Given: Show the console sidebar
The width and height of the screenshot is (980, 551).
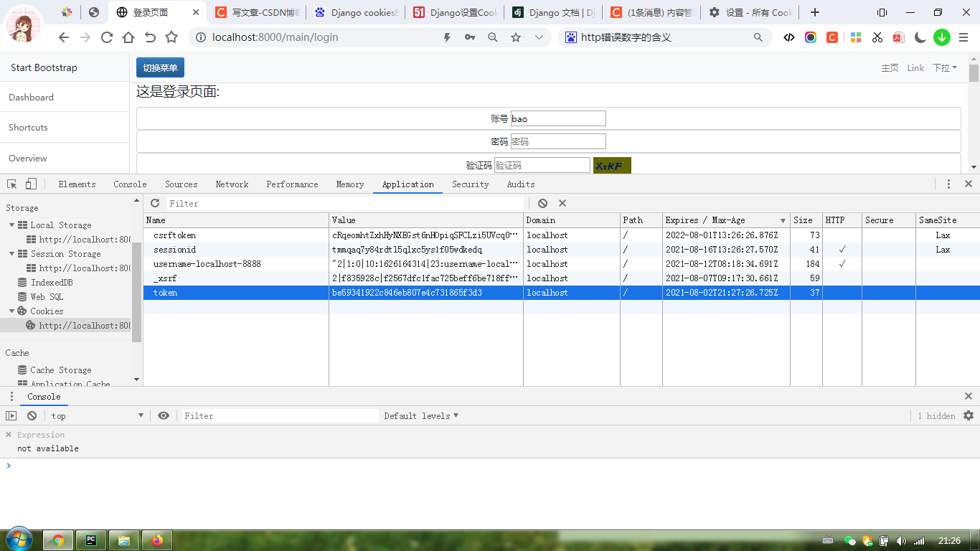Looking at the screenshot, I should point(11,415).
